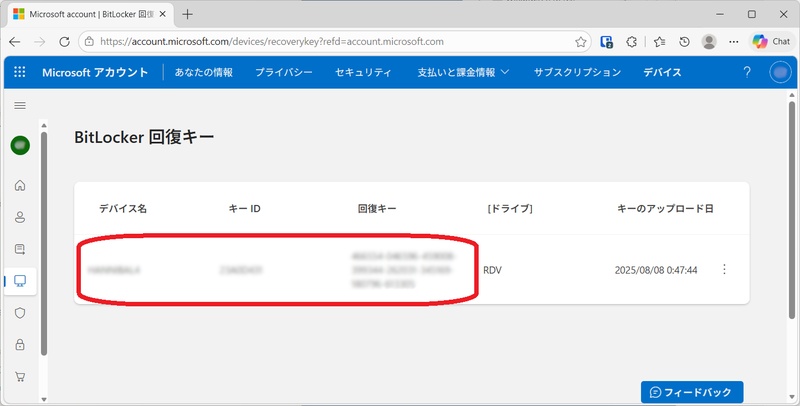Click the キー ID column header
Screen dimensions: 800x406
(244, 209)
